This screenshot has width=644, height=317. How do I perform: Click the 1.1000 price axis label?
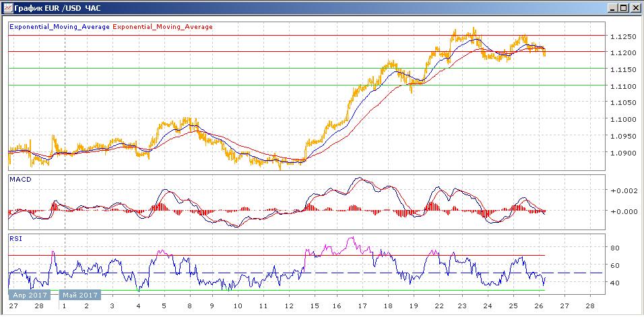[624, 119]
